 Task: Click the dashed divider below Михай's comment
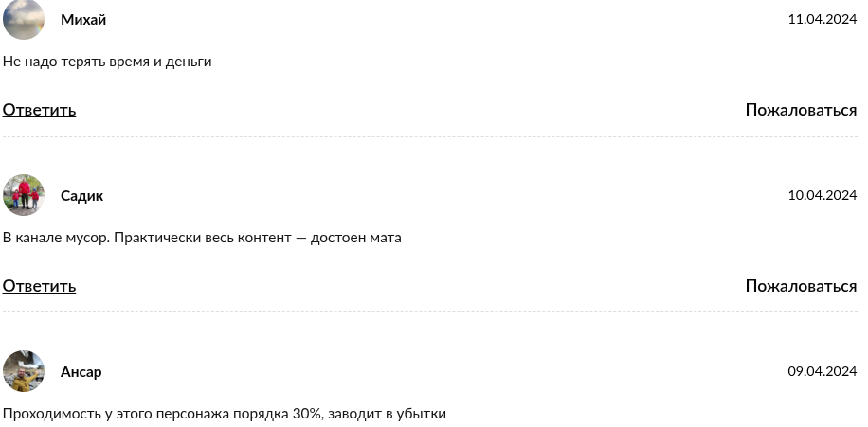pos(430,137)
